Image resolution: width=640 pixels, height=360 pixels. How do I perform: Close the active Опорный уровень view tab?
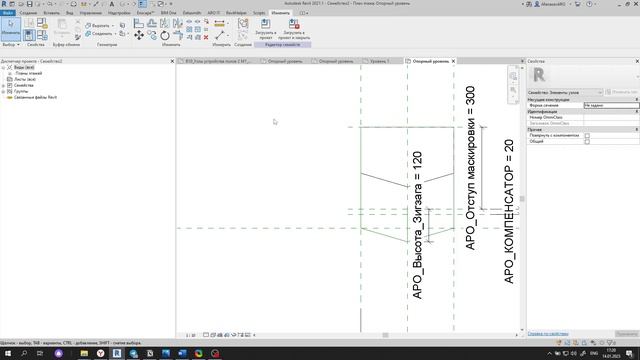coord(453,61)
